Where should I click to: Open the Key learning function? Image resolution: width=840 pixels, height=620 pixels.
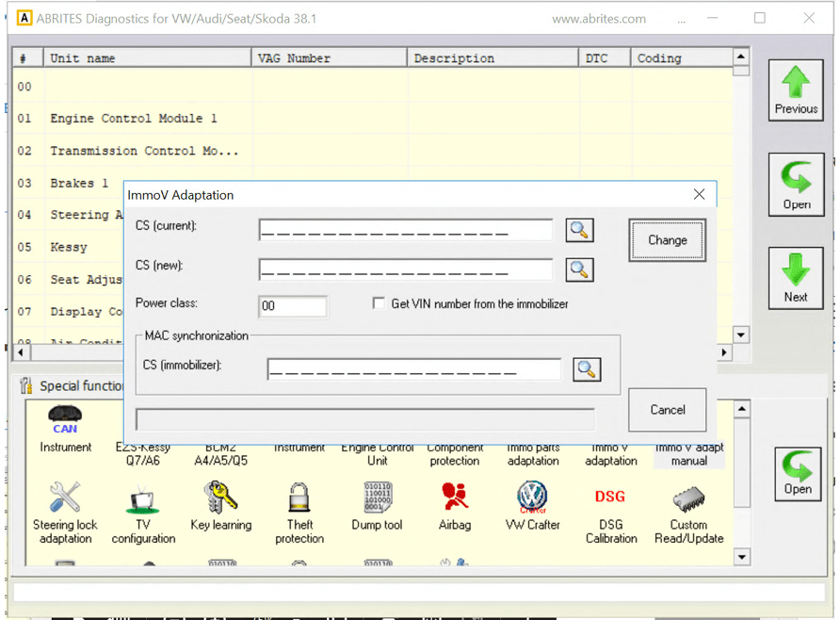(220, 499)
